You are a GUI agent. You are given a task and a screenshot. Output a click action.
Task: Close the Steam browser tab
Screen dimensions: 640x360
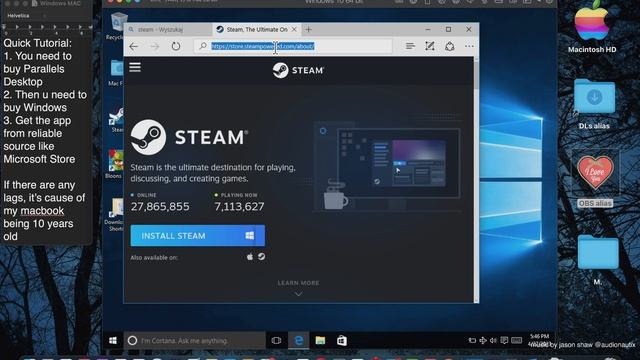(294, 29)
